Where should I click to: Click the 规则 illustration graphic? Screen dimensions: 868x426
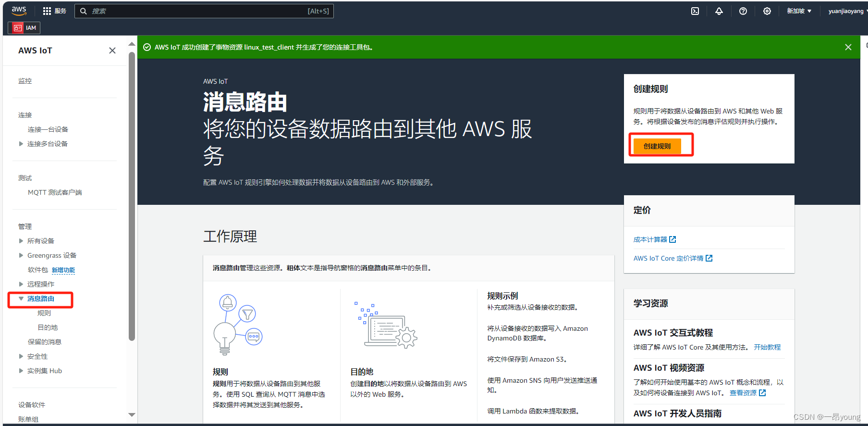pos(238,325)
